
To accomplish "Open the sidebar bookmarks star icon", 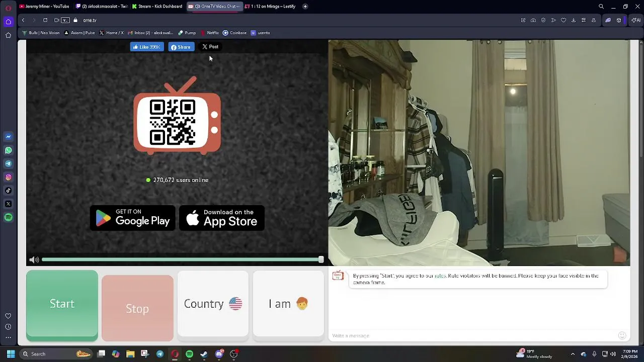I will pyautogui.click(x=8, y=35).
